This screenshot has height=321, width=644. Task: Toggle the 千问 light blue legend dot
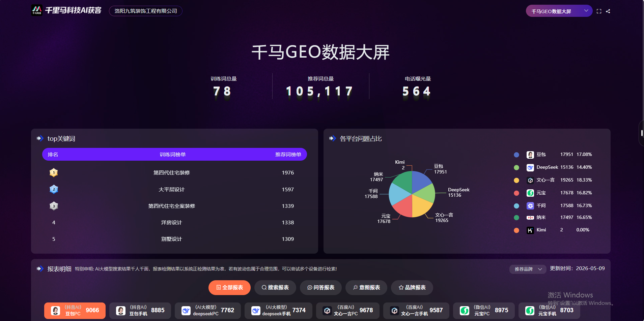click(x=516, y=206)
